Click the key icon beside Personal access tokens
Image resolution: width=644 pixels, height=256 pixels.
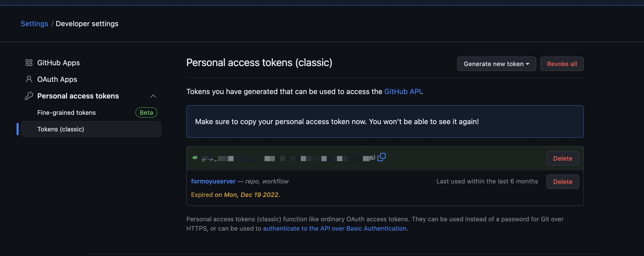(x=29, y=96)
